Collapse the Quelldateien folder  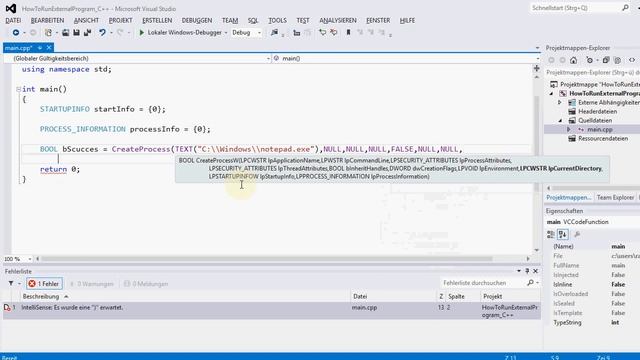[x=560, y=120]
